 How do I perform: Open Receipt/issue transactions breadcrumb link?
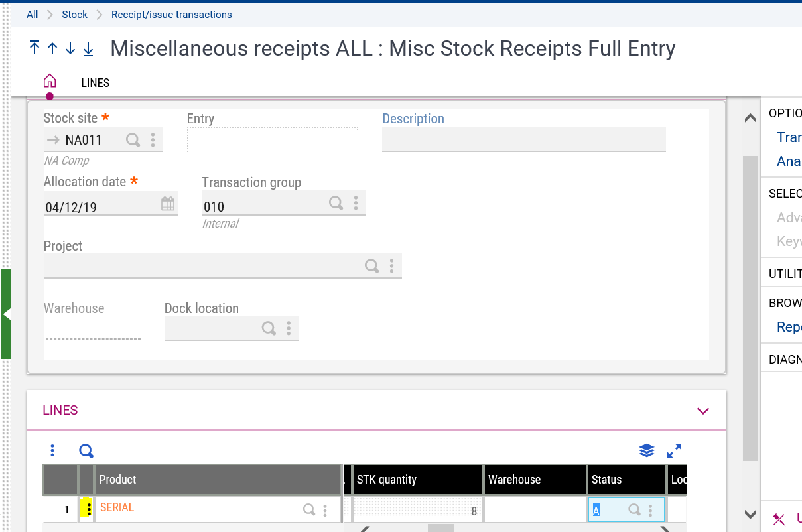click(172, 14)
